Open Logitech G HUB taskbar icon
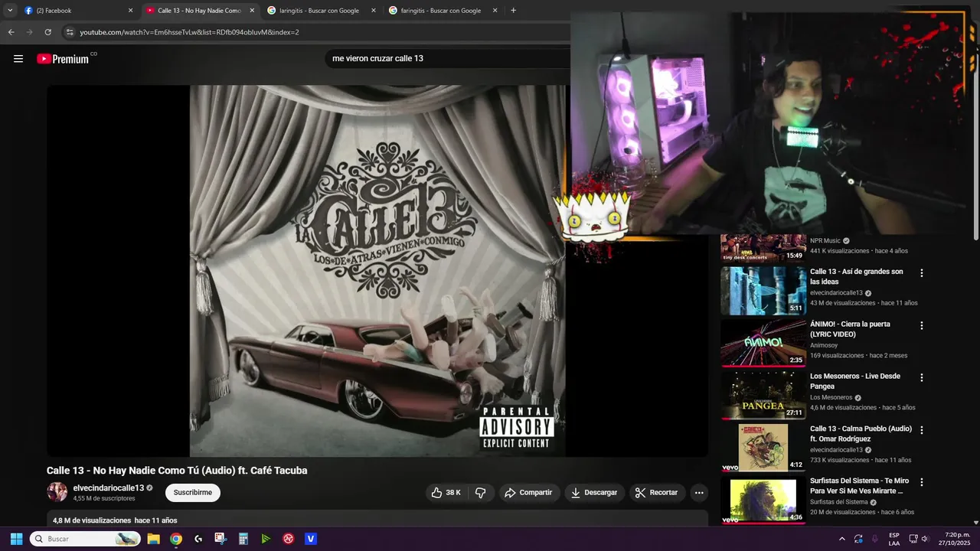980x551 pixels. (198, 539)
